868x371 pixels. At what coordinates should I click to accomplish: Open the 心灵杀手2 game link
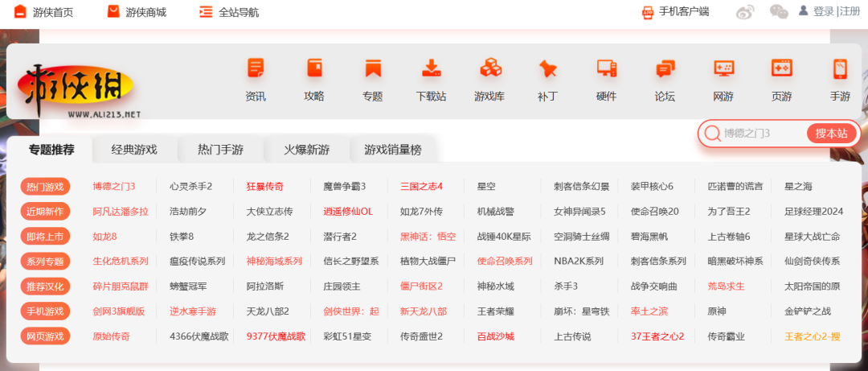(191, 187)
